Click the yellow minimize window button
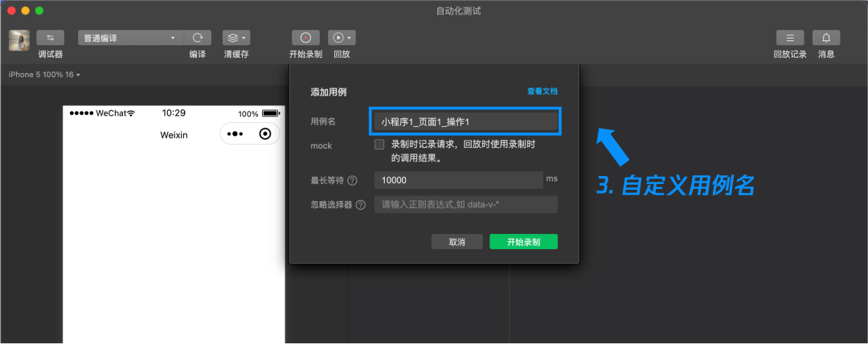 25,10
